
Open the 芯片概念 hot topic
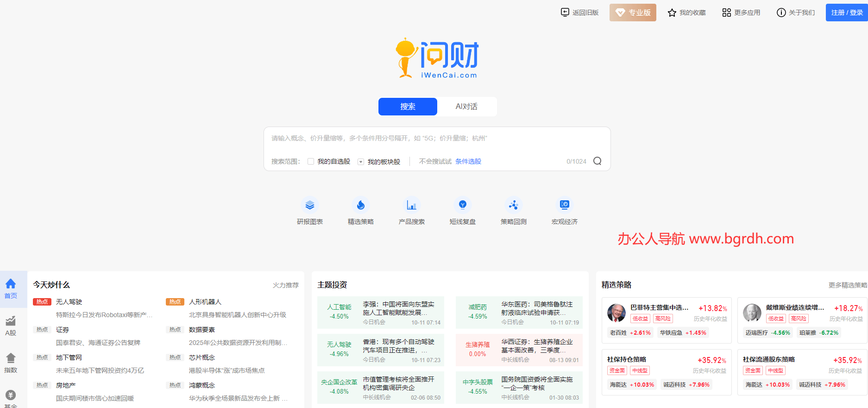pos(202,357)
